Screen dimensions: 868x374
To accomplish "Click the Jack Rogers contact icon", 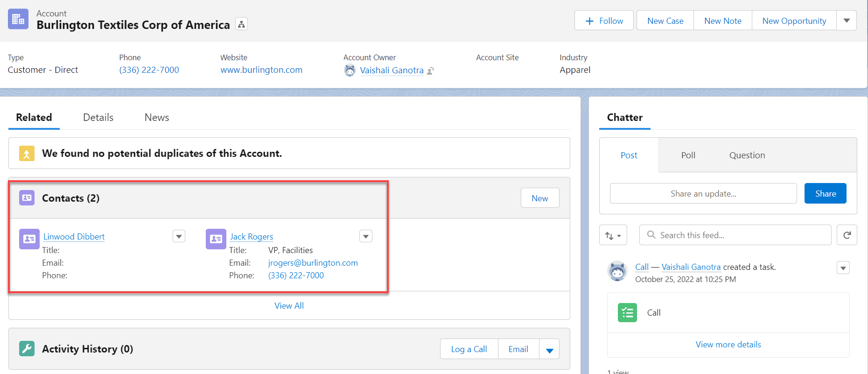I will [216, 239].
